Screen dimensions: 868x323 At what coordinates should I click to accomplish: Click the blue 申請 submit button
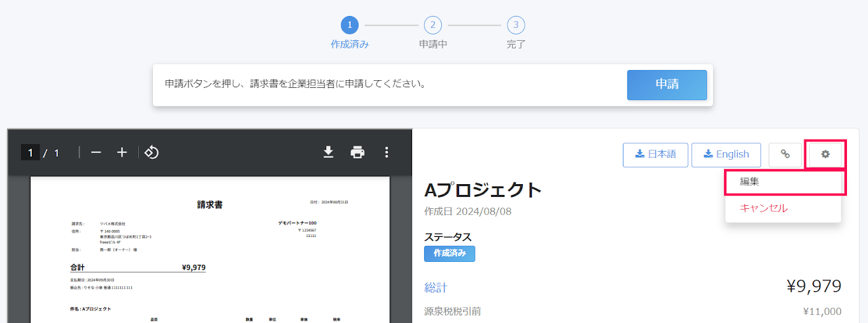click(667, 85)
